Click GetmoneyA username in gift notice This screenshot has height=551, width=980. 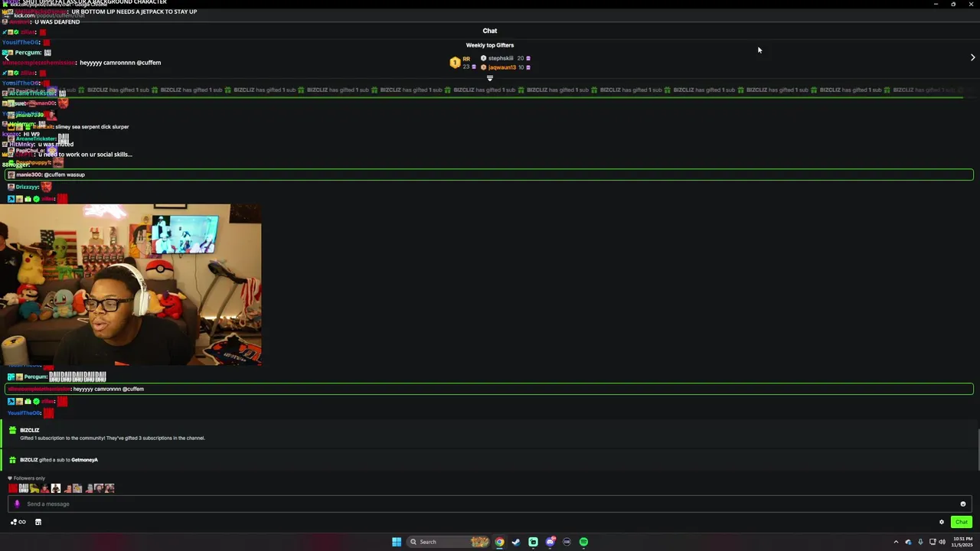click(x=84, y=460)
